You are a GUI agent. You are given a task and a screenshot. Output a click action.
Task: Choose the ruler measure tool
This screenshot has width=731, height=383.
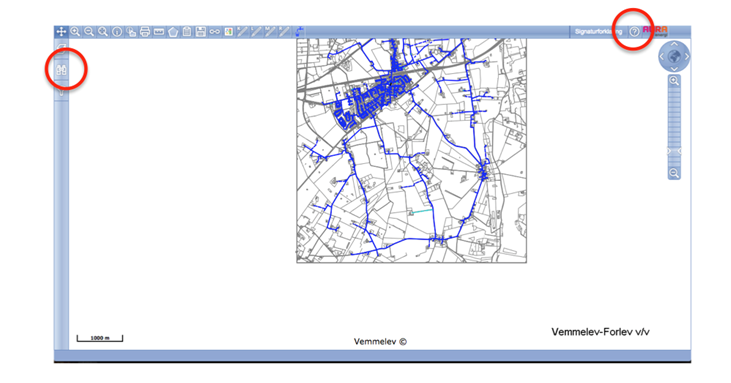159,32
